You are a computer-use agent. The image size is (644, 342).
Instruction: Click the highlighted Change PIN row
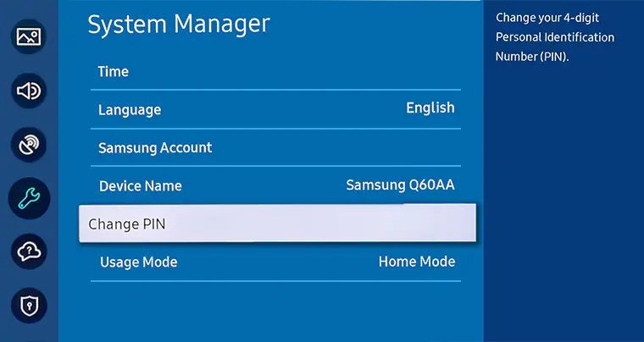(x=277, y=223)
